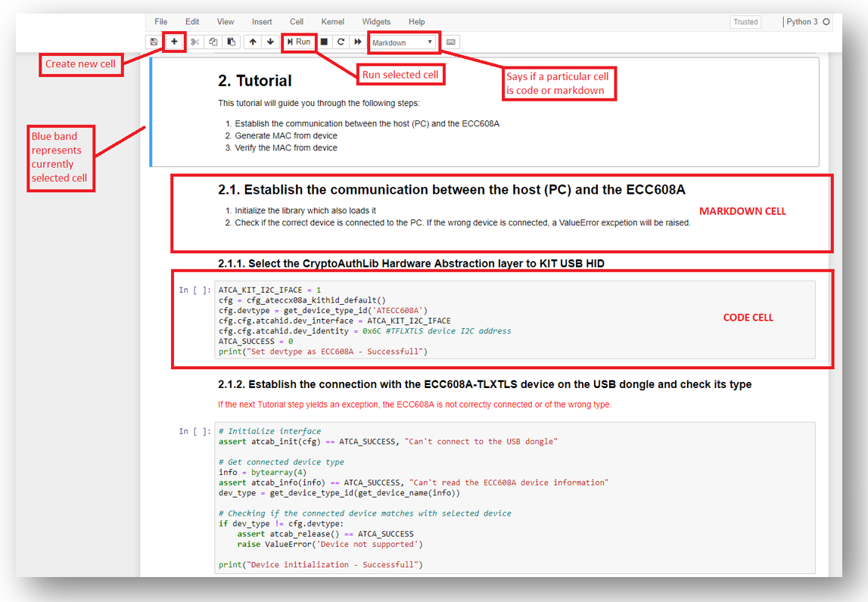868x602 pixels.
Task: Paste cells below using the toolbar icon
Action: (x=231, y=42)
